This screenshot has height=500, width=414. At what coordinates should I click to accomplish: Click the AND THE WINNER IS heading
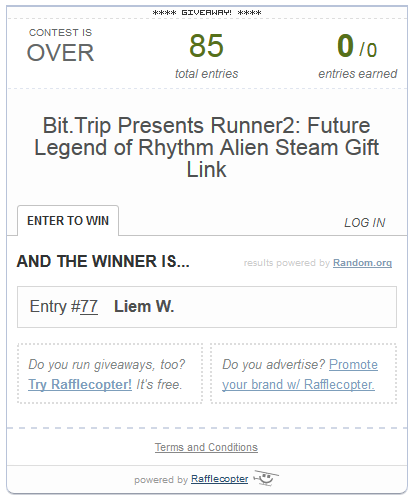pyautogui.click(x=103, y=261)
